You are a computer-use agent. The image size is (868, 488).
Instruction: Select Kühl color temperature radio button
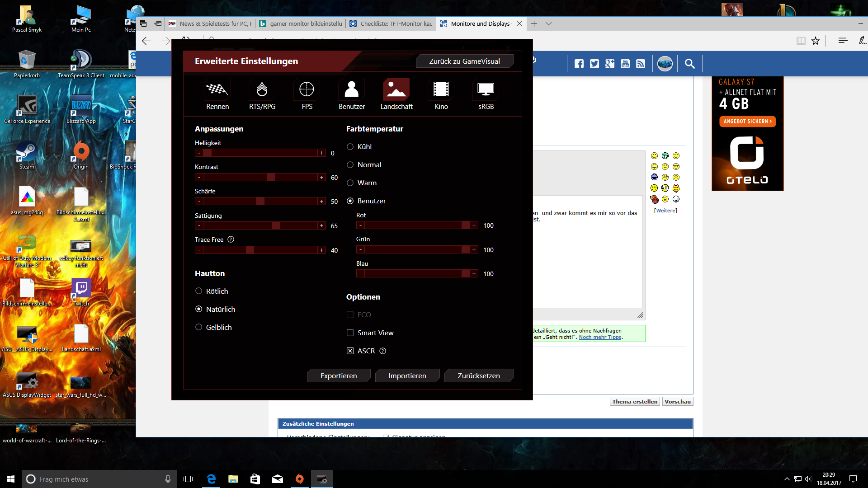tap(350, 147)
